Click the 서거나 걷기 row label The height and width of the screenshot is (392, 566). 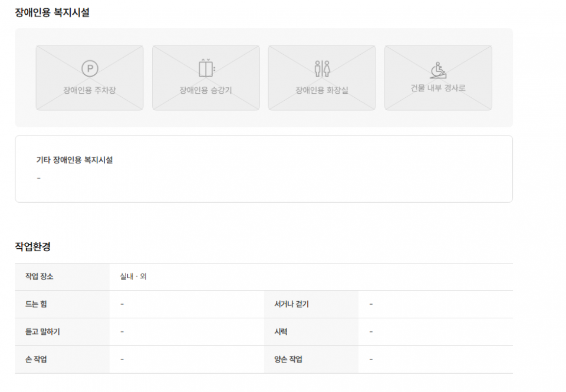[291, 304]
